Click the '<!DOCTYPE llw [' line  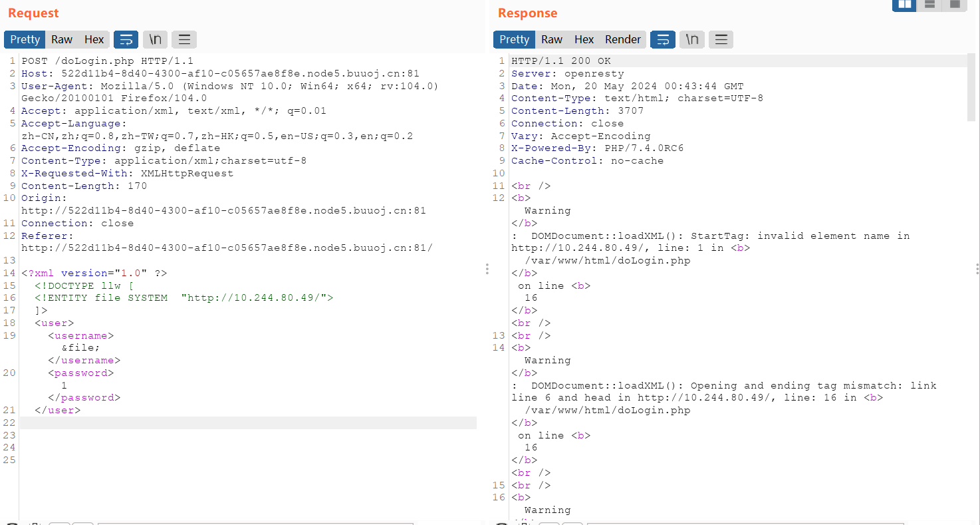pyautogui.click(x=84, y=286)
